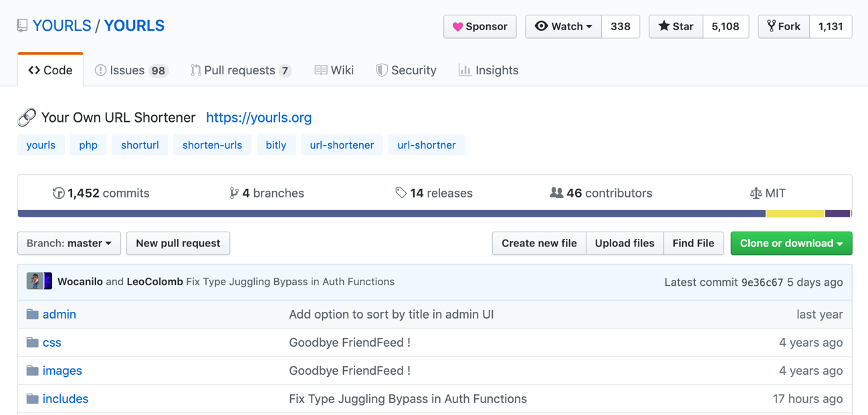Open the Wocanilo author link
The image size is (868, 415).
pos(80,282)
